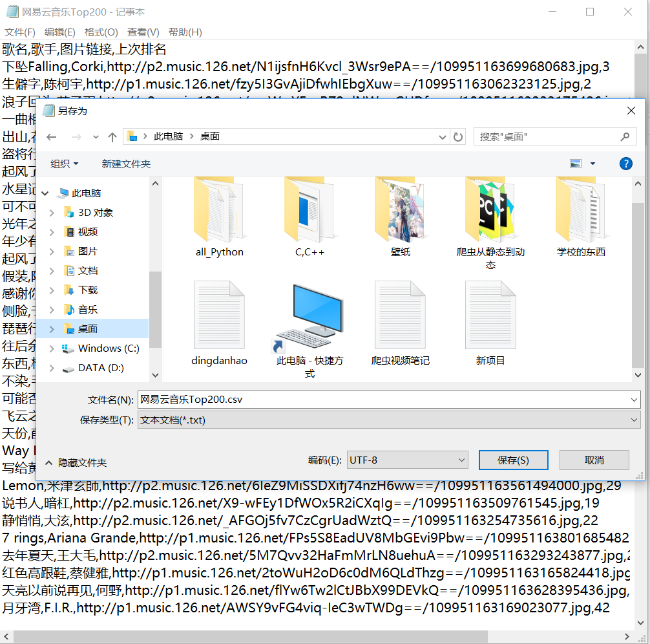Select the 此电脑 - 快捷方式 shortcut
This screenshot has width=650, height=644.
pos(309,330)
